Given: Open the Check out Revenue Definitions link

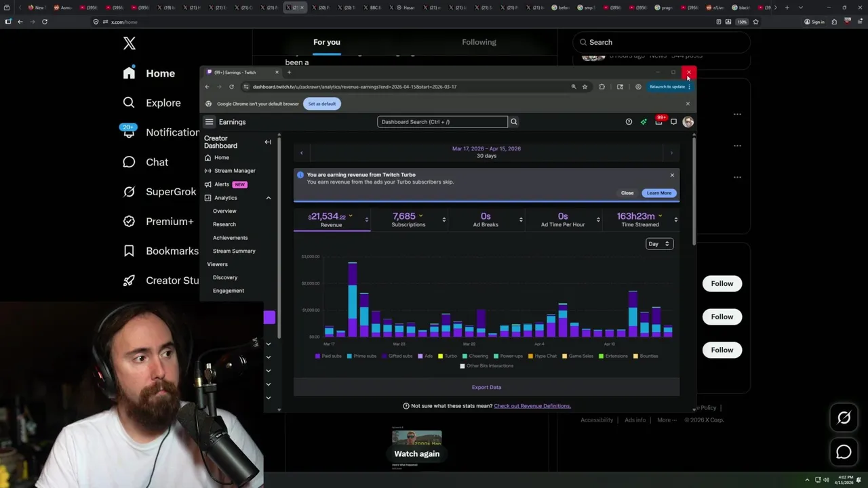Looking at the screenshot, I should (x=532, y=406).
